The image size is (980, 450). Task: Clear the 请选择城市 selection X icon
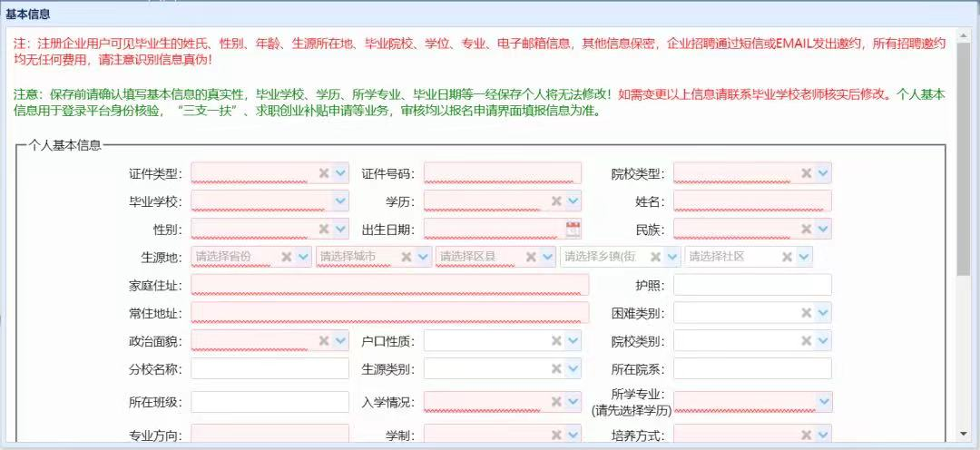pyautogui.click(x=407, y=256)
